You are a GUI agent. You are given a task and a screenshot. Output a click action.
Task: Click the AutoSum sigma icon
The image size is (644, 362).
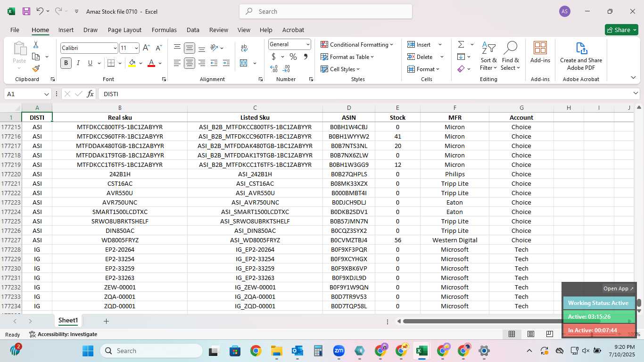[x=461, y=44]
